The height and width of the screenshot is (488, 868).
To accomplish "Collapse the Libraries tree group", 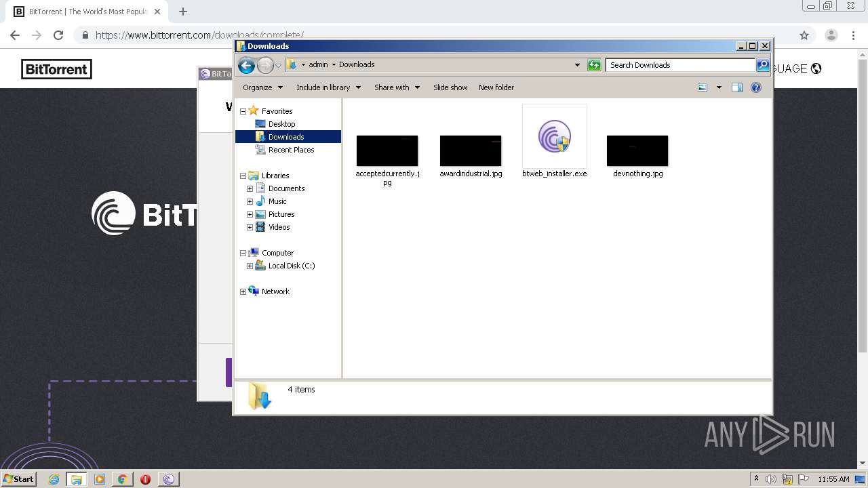I will (243, 176).
